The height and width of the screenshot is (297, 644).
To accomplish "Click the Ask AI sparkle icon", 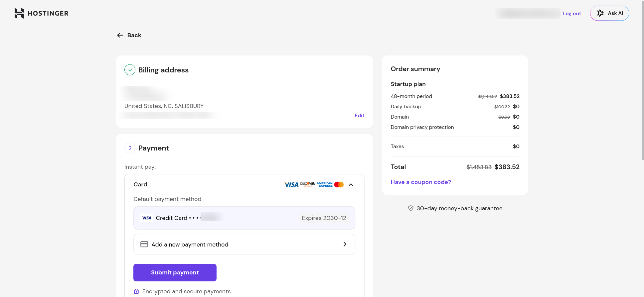I will click(600, 13).
